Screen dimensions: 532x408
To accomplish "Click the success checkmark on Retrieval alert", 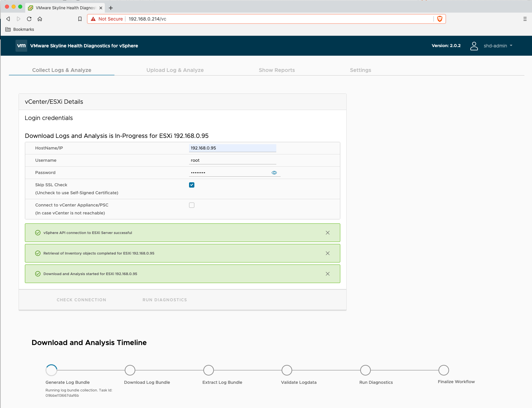I will (x=38, y=253).
